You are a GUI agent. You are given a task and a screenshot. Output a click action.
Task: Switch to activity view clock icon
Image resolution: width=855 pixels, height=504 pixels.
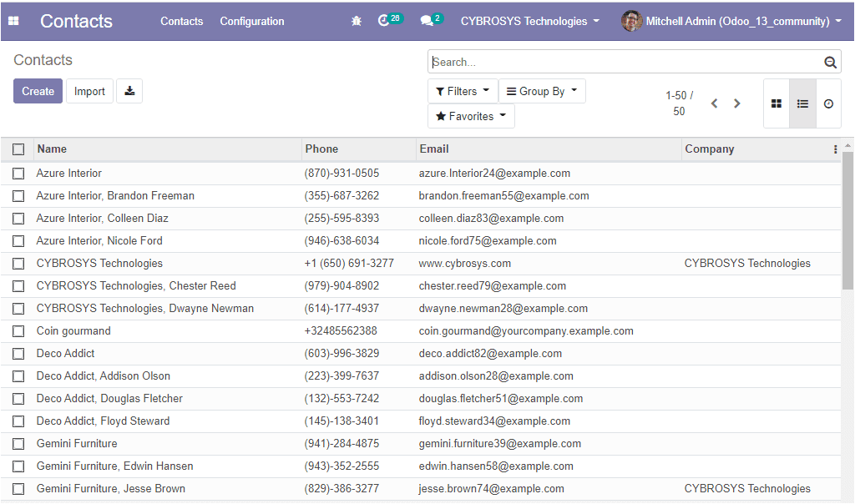[828, 103]
